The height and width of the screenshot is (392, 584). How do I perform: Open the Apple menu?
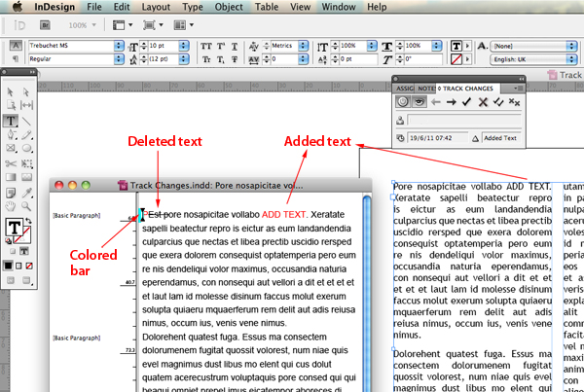[18, 7]
